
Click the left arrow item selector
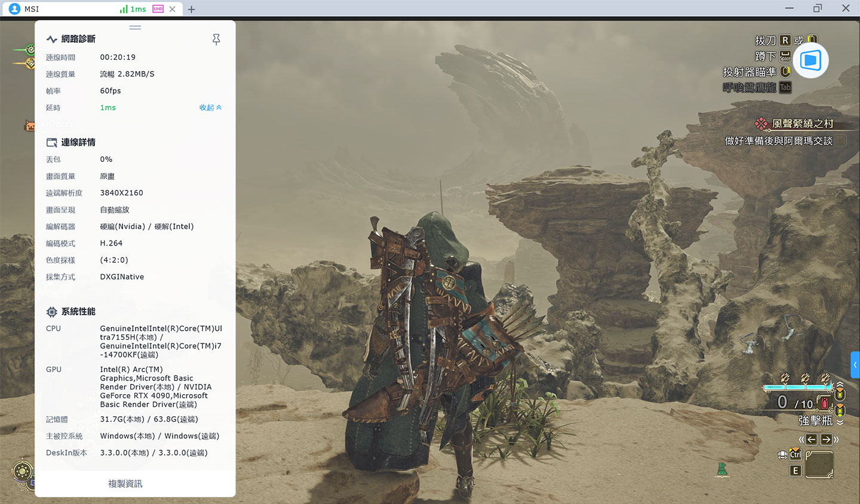(x=811, y=440)
